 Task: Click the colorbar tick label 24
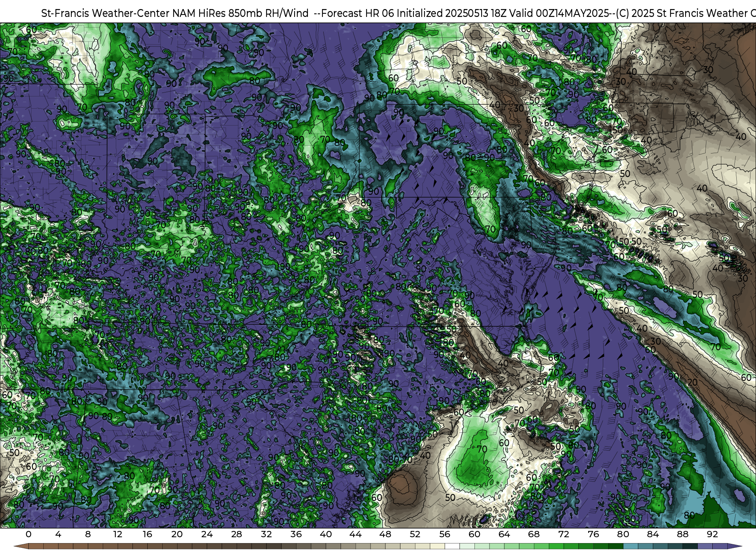[207, 534]
